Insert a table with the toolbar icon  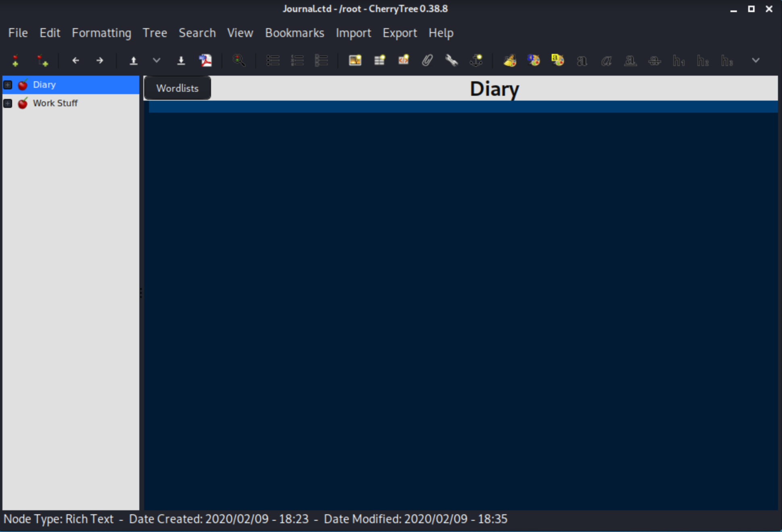(379, 61)
